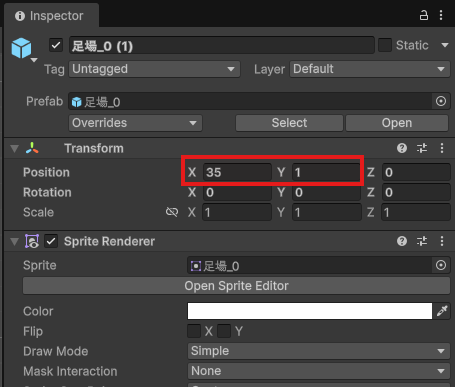This screenshot has height=387, width=455.
Task: Collapse the Transform component foldout
Action: [14, 148]
